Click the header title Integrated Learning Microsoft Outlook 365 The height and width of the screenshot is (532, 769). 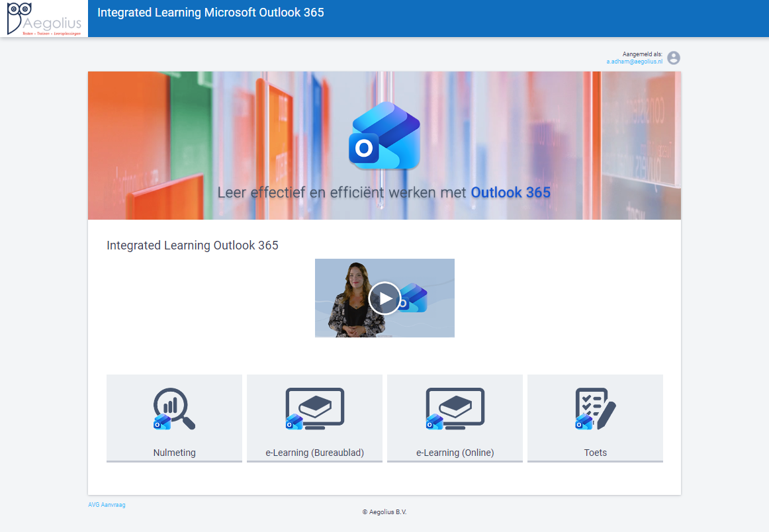[210, 13]
